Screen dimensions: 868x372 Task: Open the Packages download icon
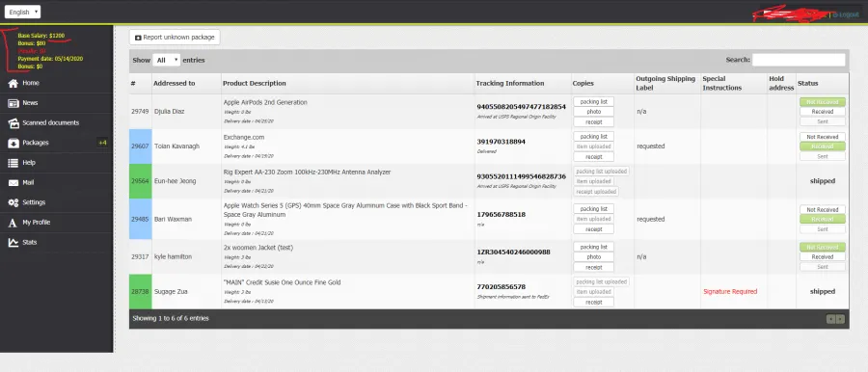click(14, 143)
